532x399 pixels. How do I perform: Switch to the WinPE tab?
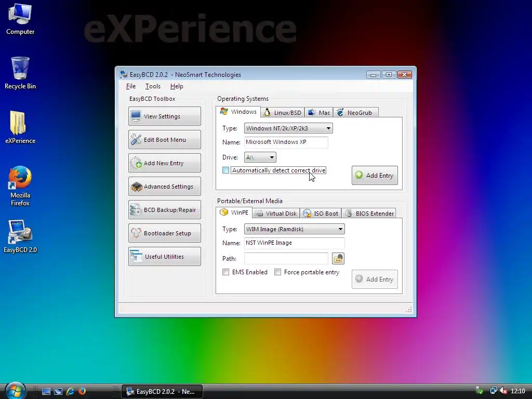[234, 212]
